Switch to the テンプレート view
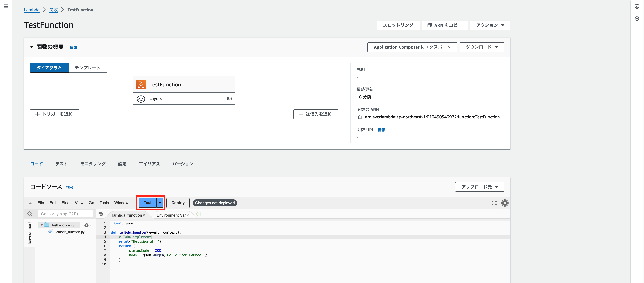 pos(87,68)
